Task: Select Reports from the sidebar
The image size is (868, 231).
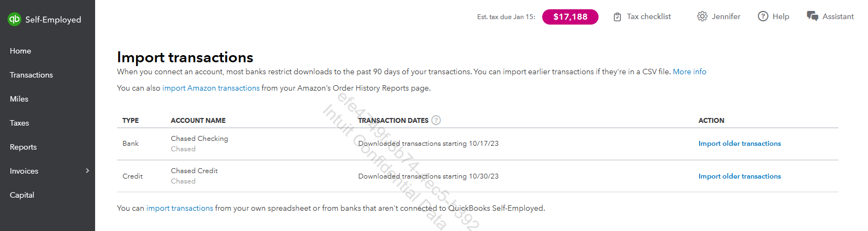Action: click(x=23, y=147)
